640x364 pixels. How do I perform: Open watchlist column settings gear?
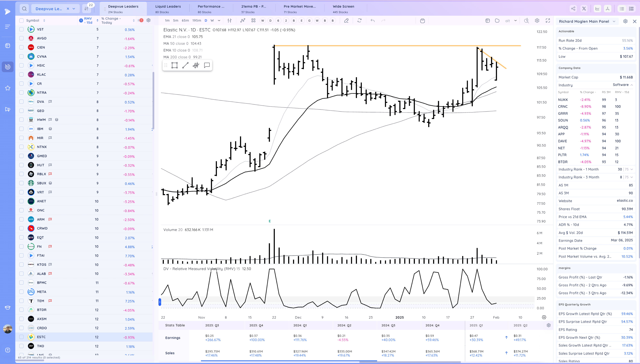pos(148,20)
